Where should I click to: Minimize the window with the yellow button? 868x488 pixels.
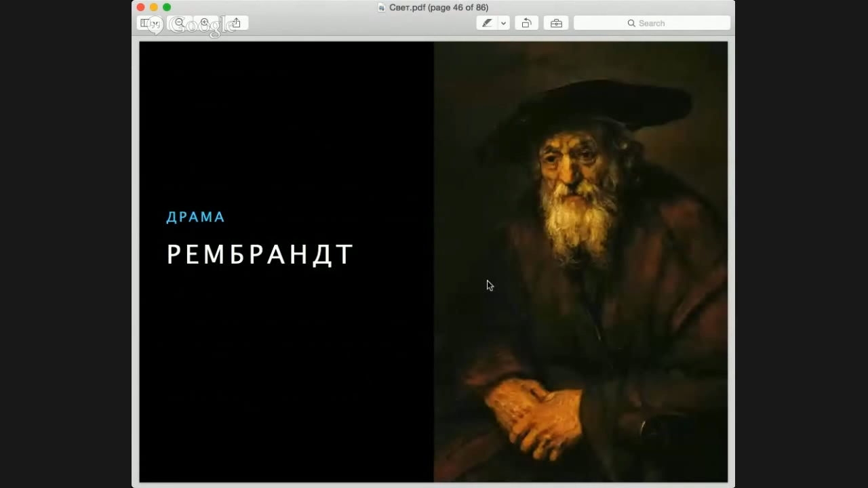click(154, 7)
